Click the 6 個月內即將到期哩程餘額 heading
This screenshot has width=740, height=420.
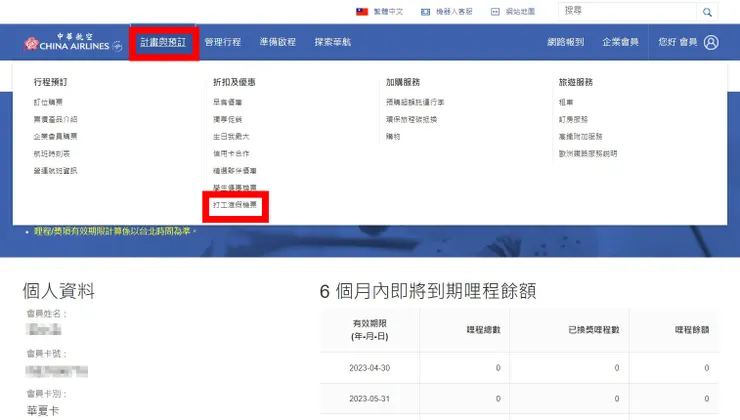pyautogui.click(x=428, y=291)
